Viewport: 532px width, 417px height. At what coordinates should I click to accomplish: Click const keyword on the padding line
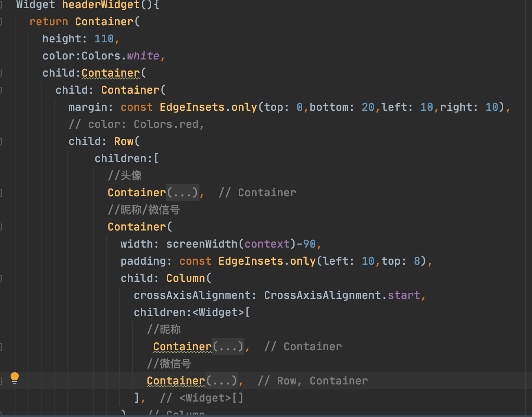(x=196, y=261)
